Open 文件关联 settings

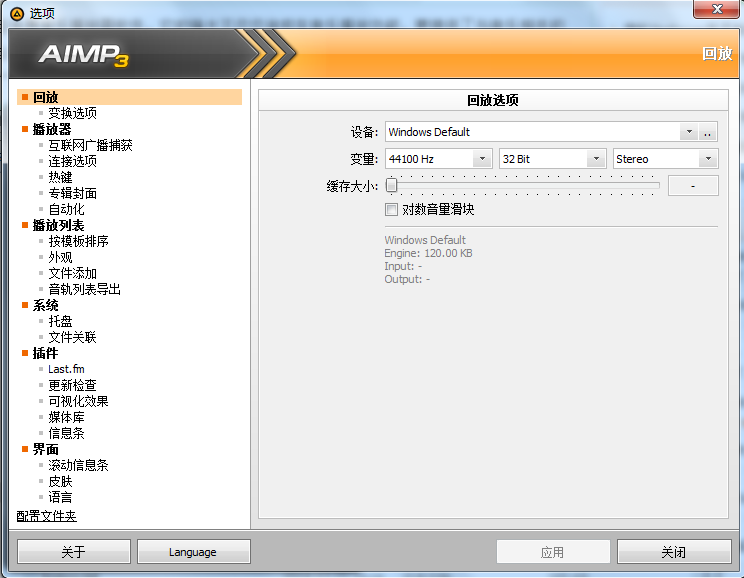(73, 337)
